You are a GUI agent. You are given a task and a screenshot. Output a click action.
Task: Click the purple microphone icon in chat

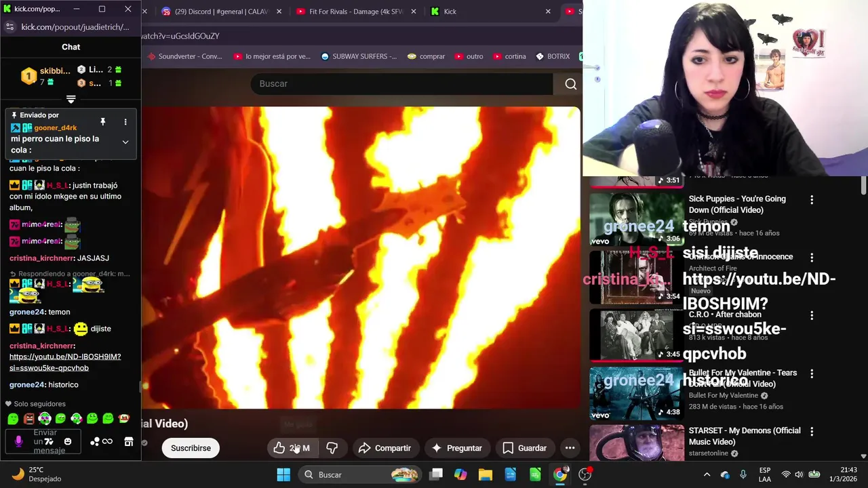[x=18, y=442]
